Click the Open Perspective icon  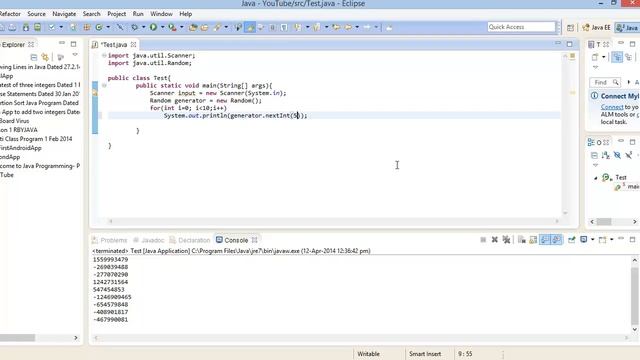570,27
